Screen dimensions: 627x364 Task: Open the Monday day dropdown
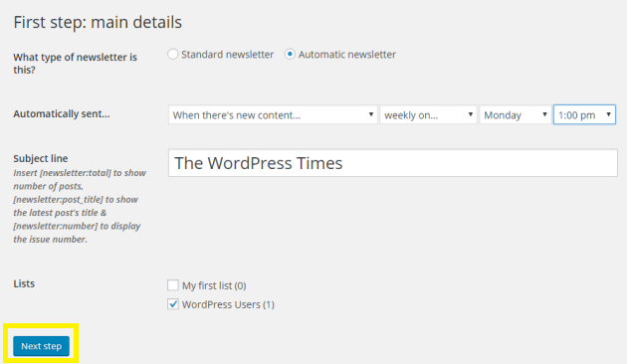pos(516,114)
